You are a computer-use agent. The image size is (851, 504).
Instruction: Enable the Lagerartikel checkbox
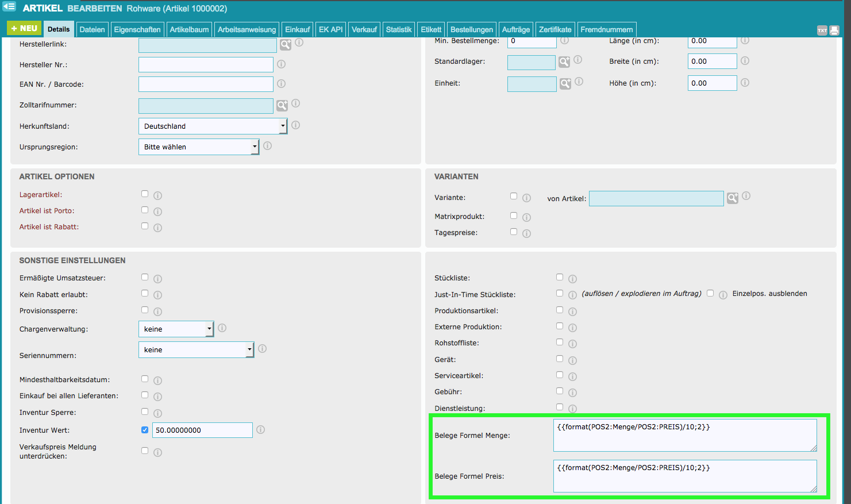pyautogui.click(x=145, y=194)
